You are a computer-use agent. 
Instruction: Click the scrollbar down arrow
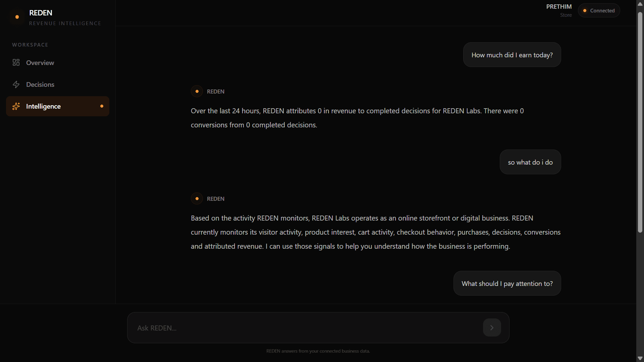pos(640,358)
